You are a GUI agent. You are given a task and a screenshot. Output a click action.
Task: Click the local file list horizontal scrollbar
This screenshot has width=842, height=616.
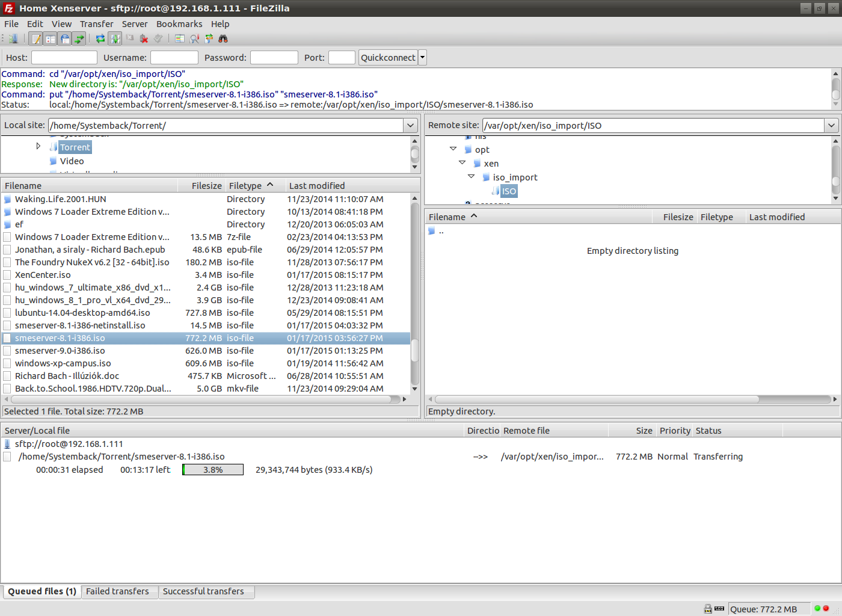pos(206,399)
